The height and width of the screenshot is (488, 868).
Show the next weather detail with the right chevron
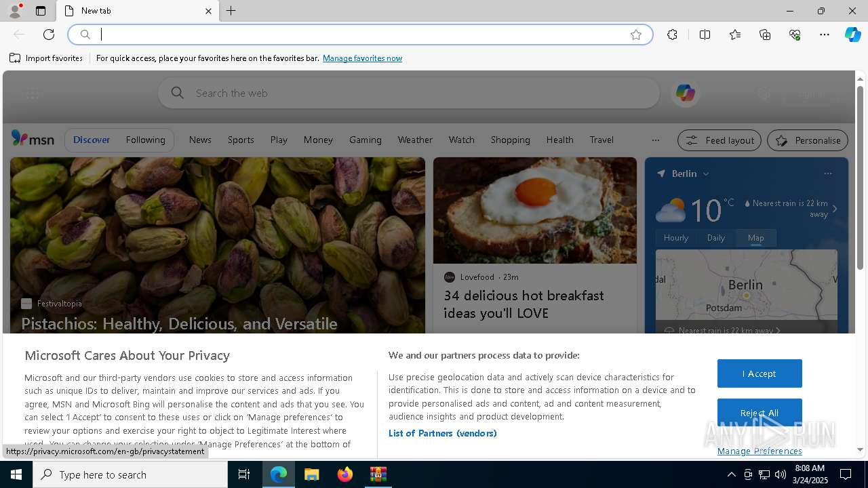click(835, 209)
